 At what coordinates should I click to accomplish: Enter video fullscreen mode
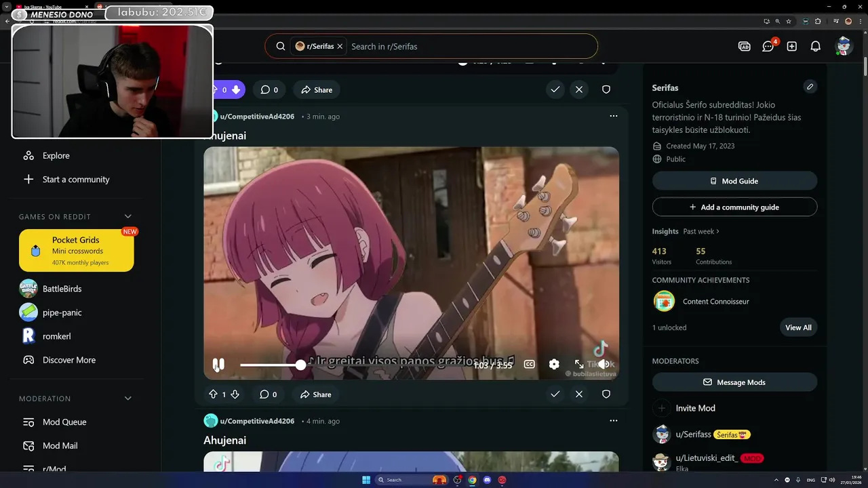click(579, 364)
